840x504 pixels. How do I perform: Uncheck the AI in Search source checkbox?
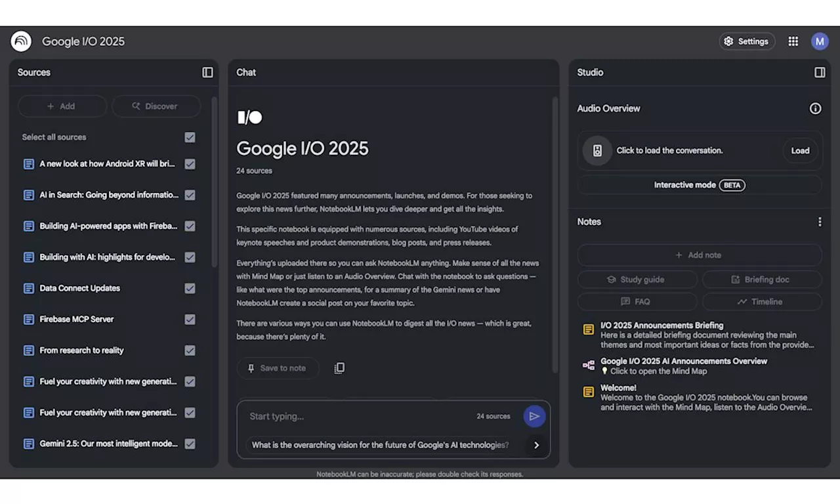pyautogui.click(x=190, y=195)
